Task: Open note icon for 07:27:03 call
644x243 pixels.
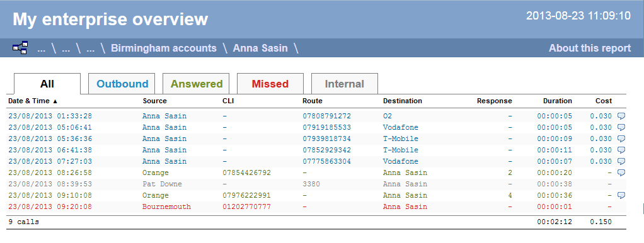Action: coord(621,161)
